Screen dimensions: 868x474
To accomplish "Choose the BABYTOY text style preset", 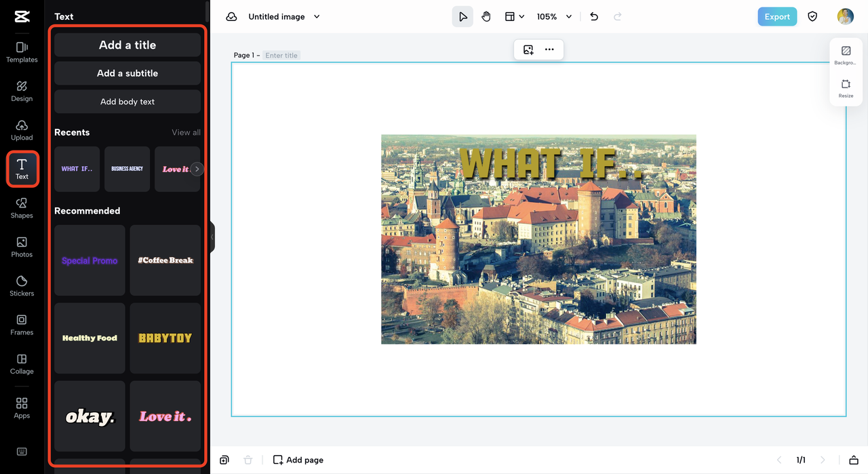I will [165, 338].
